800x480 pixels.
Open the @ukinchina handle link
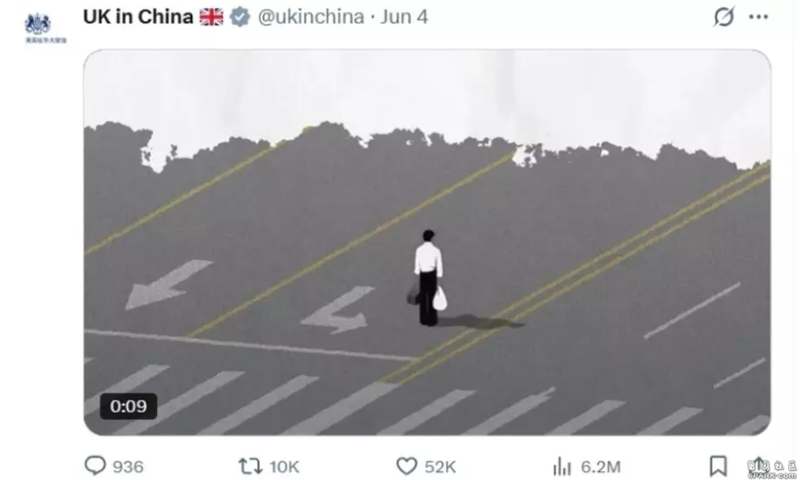click(311, 17)
